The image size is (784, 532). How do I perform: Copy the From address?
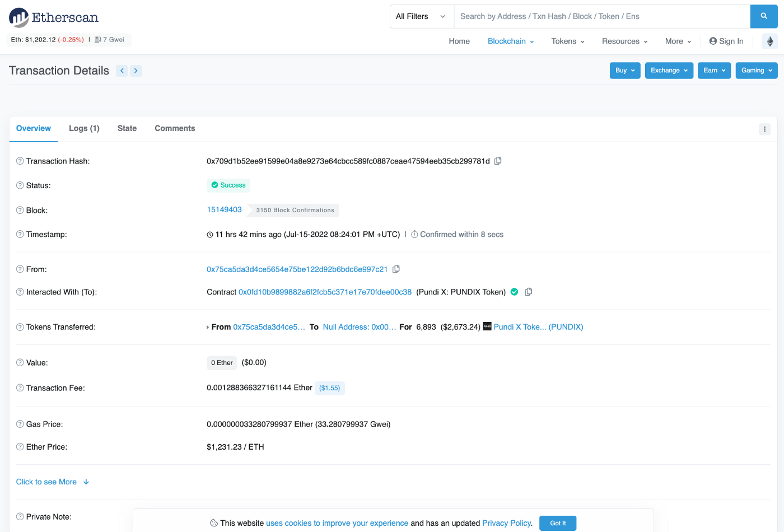pos(396,269)
